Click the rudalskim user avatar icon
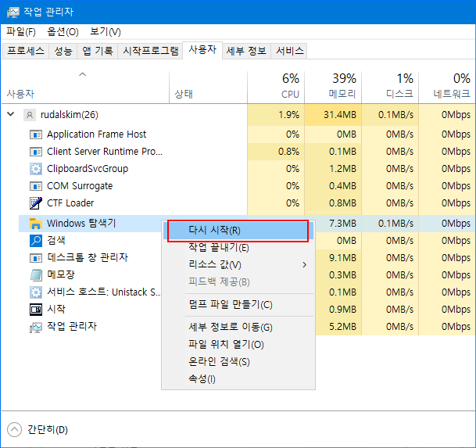The width and height of the screenshot is (476, 448). (30, 115)
